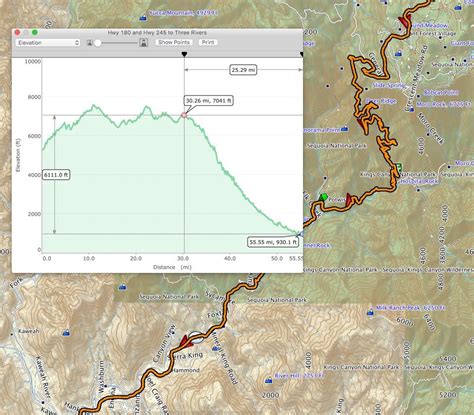
Task: Click the 55.55 mi, 930.1 ft label
Action: [273, 242]
